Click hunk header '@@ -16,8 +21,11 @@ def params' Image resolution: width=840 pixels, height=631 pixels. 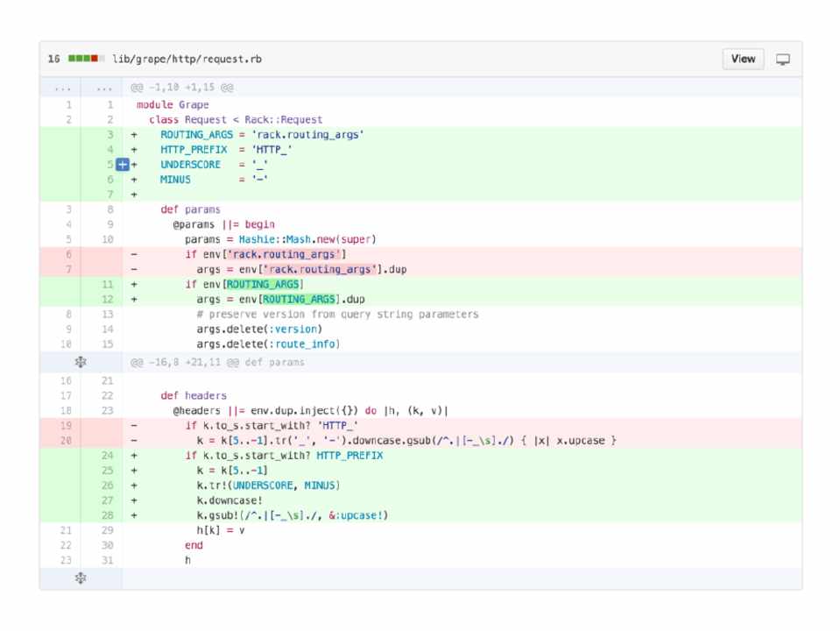click(x=217, y=362)
